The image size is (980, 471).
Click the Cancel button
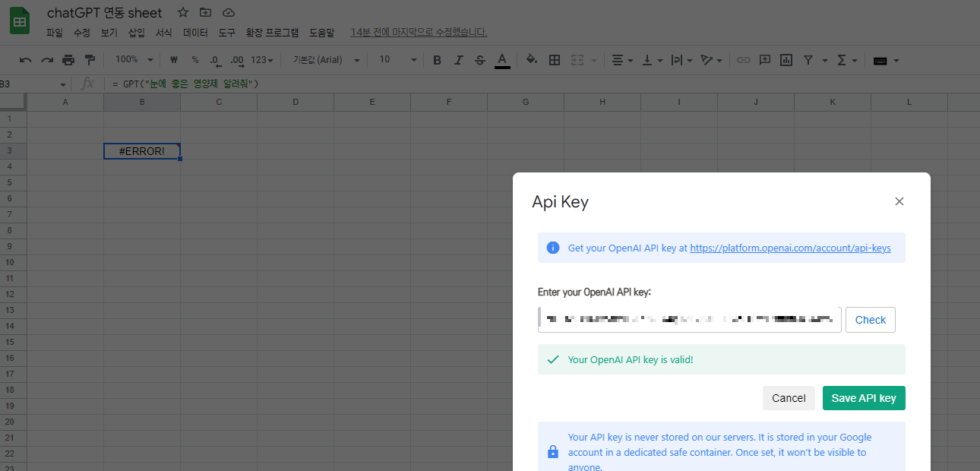(789, 398)
